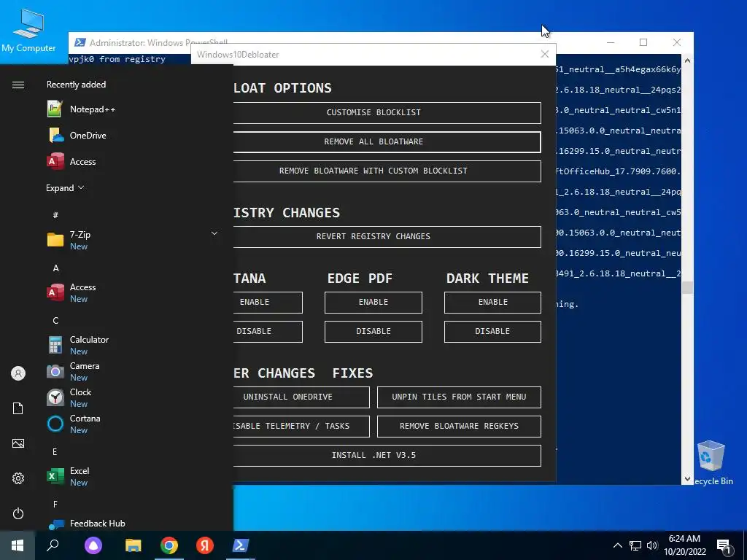
Task: Close the Windows10Debloater window
Action: (x=545, y=54)
